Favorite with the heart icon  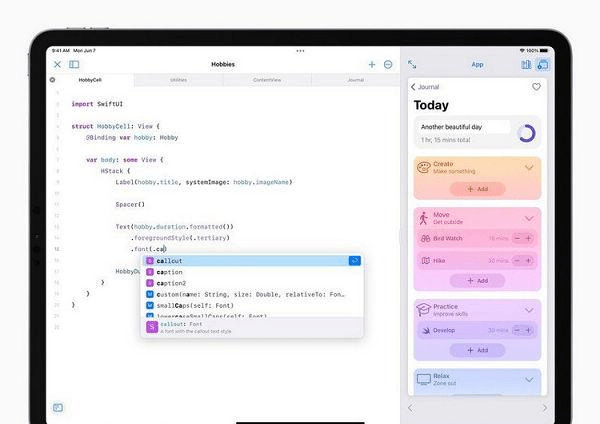click(536, 87)
